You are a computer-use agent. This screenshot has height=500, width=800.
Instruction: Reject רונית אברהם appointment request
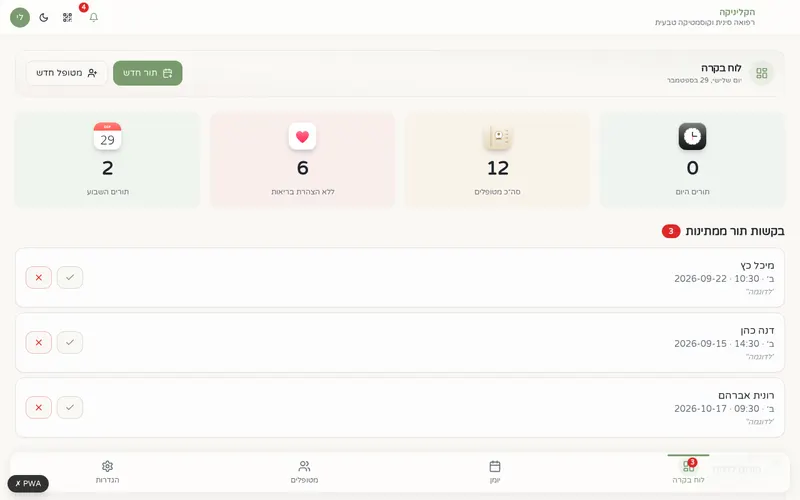(39, 408)
